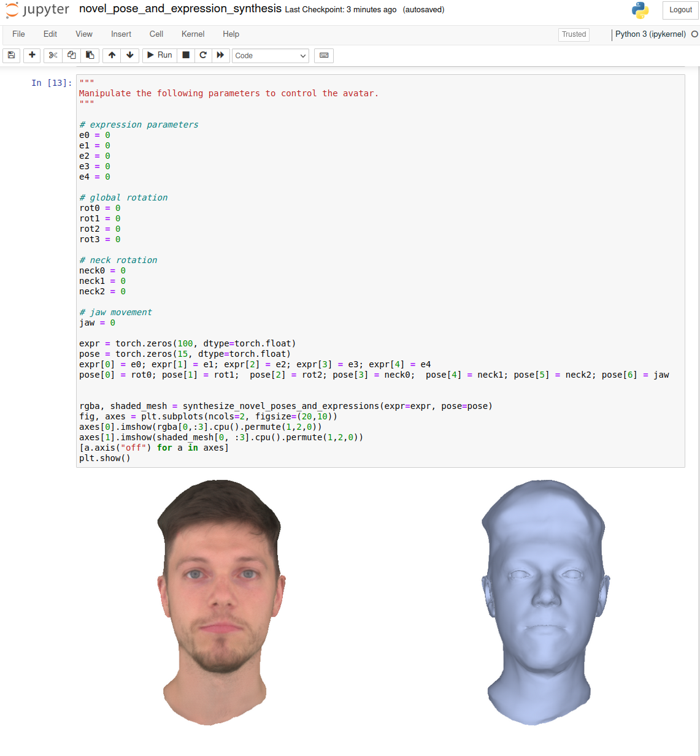
Task: Open the Insert menu
Action: (x=121, y=34)
